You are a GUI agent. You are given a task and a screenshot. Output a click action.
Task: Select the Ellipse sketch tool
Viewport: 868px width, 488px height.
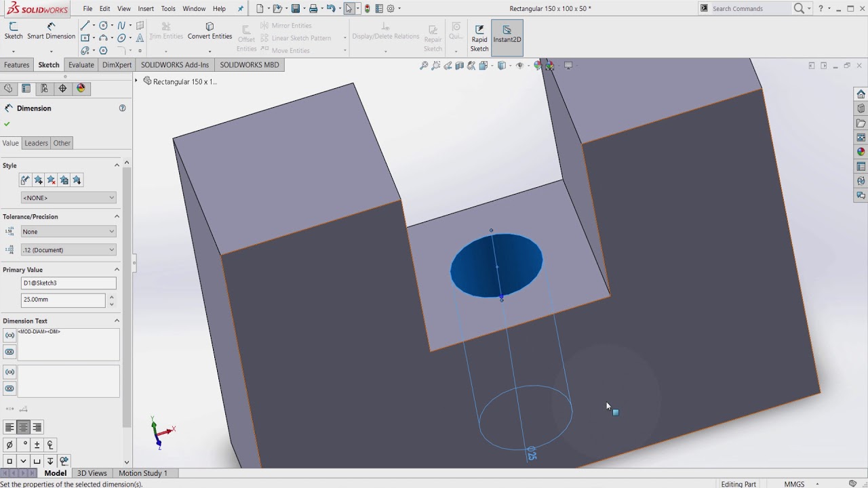coord(121,38)
